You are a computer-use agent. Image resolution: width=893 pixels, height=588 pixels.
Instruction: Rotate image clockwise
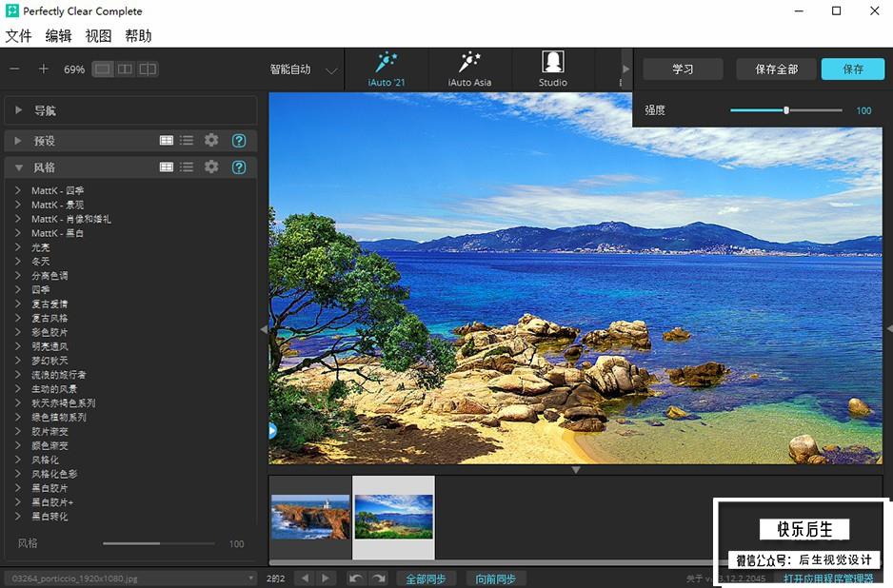(x=378, y=578)
